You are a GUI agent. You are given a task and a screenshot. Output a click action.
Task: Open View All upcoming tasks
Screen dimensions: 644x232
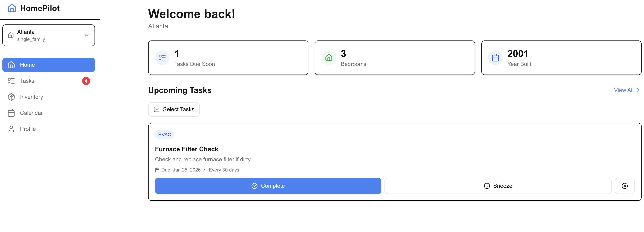(x=623, y=90)
